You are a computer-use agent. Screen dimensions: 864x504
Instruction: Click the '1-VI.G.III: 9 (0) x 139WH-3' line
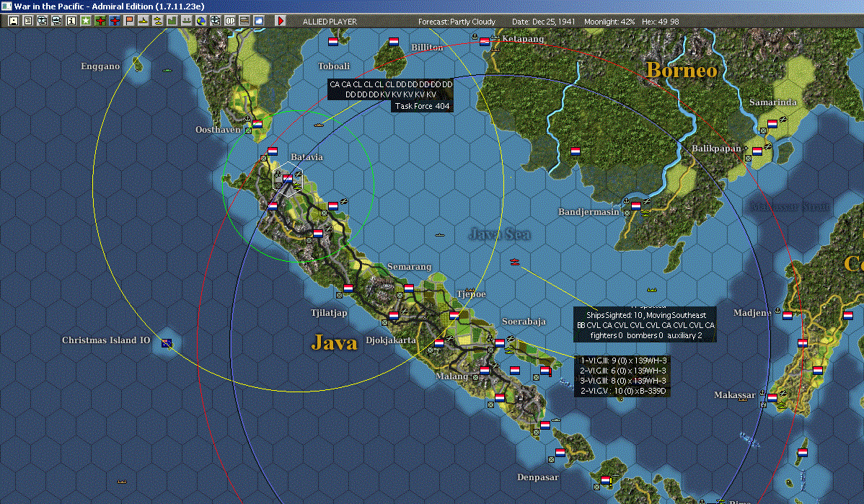(623, 361)
